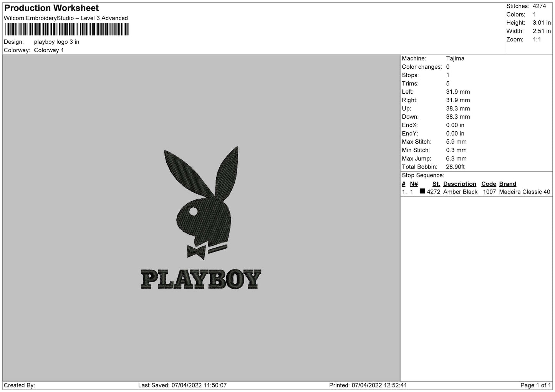The image size is (555, 392).
Task: Click the Colors value 1
Action: point(535,15)
